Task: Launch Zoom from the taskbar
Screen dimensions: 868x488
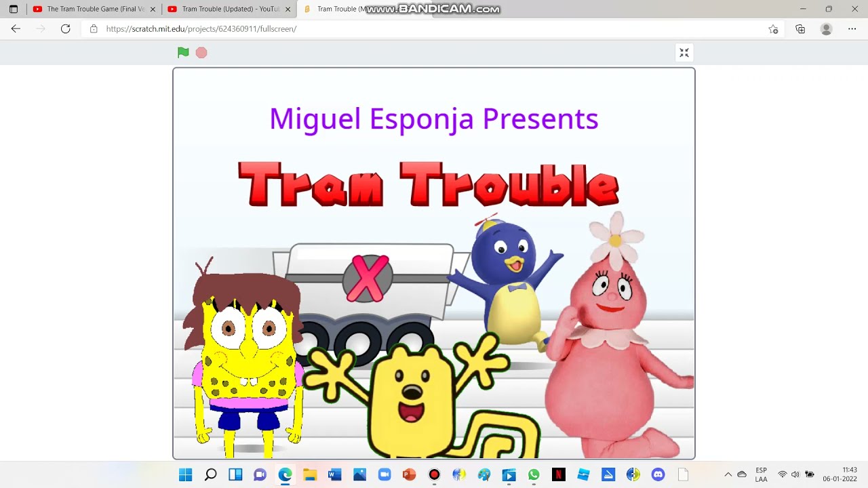Action: click(384, 474)
